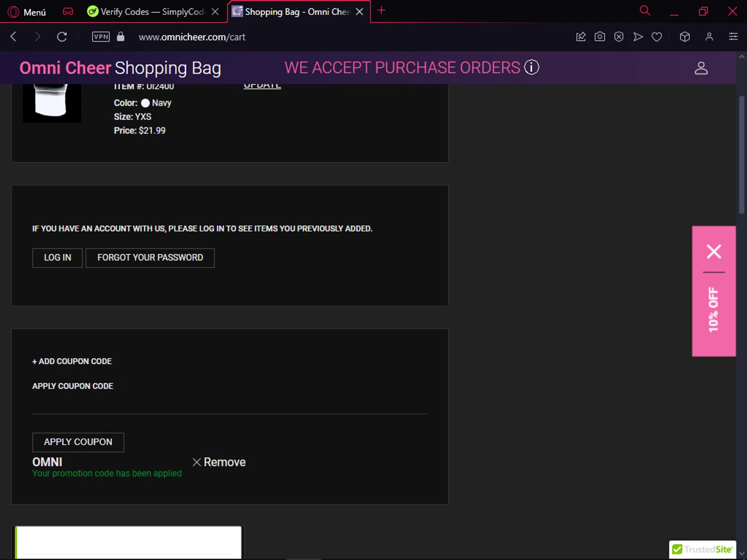Open the GX Corner gamepad icon

click(x=68, y=11)
